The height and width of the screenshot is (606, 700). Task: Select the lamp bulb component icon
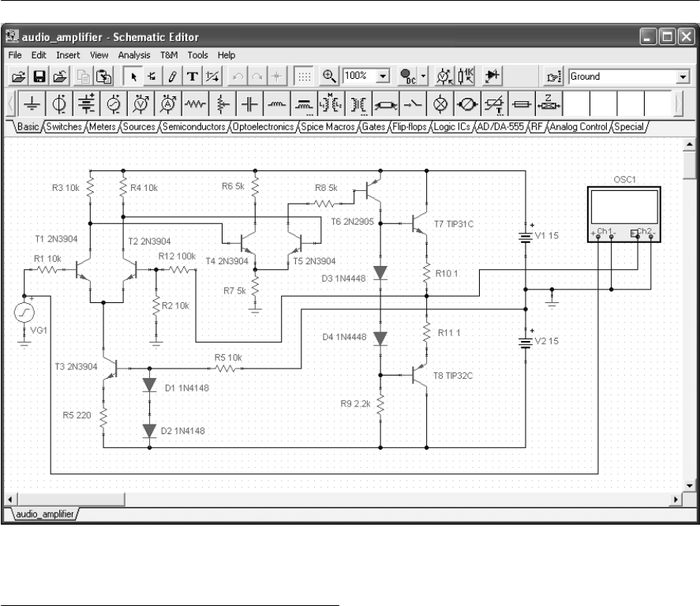(x=440, y=104)
